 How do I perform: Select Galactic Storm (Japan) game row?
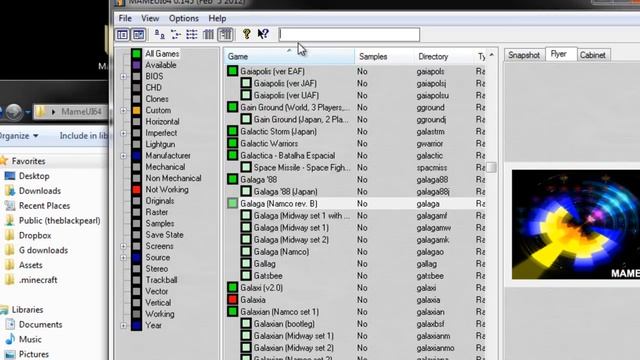(355, 131)
